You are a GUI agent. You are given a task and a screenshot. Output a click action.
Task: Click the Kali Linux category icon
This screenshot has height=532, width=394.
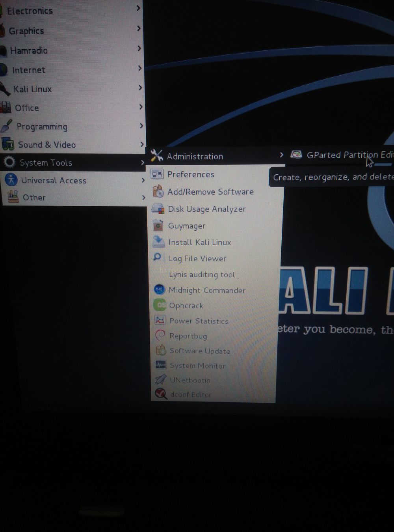(5, 89)
